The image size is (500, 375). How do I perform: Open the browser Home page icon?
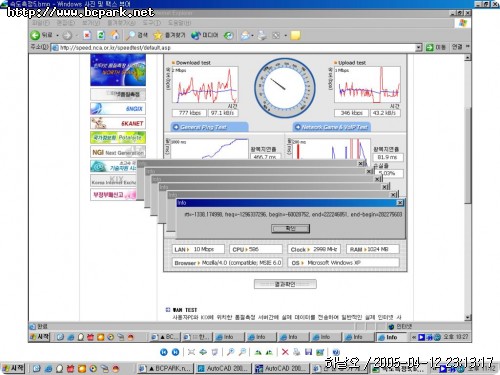(x=115, y=35)
